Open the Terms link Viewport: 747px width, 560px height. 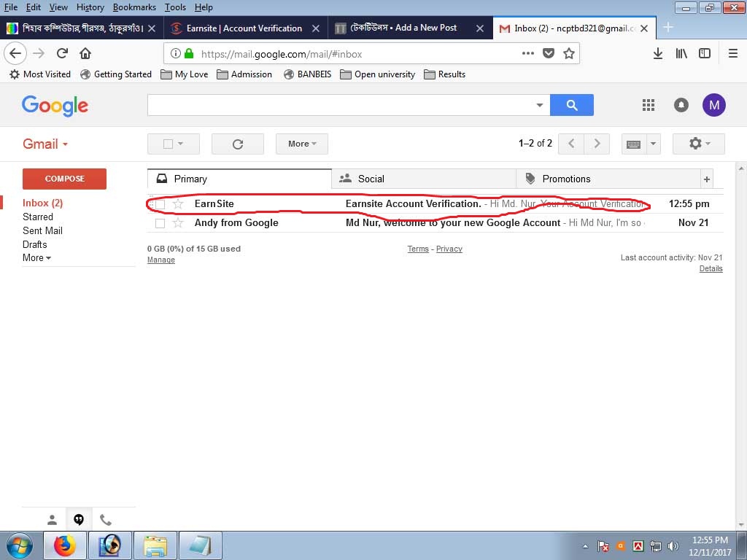click(418, 249)
